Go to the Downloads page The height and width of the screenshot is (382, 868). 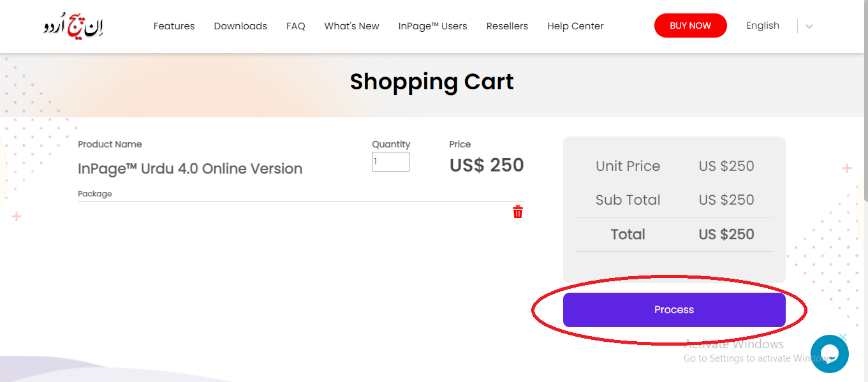[x=240, y=26]
